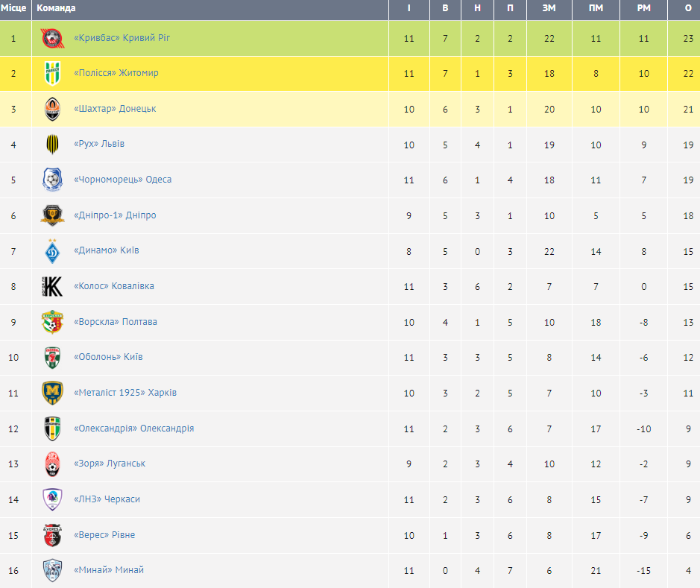Click the Dynamo Kyiv club logo

point(52,250)
